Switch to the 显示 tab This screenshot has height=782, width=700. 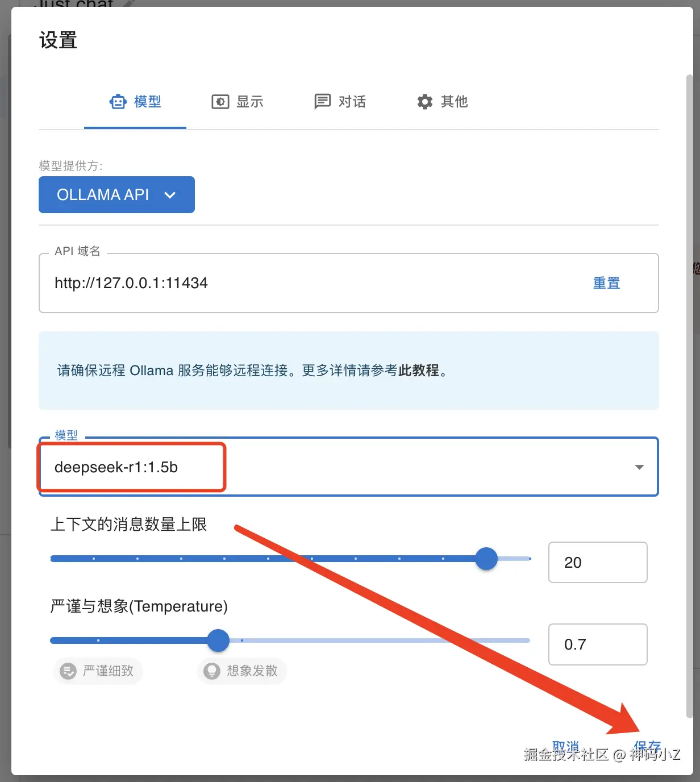[238, 102]
